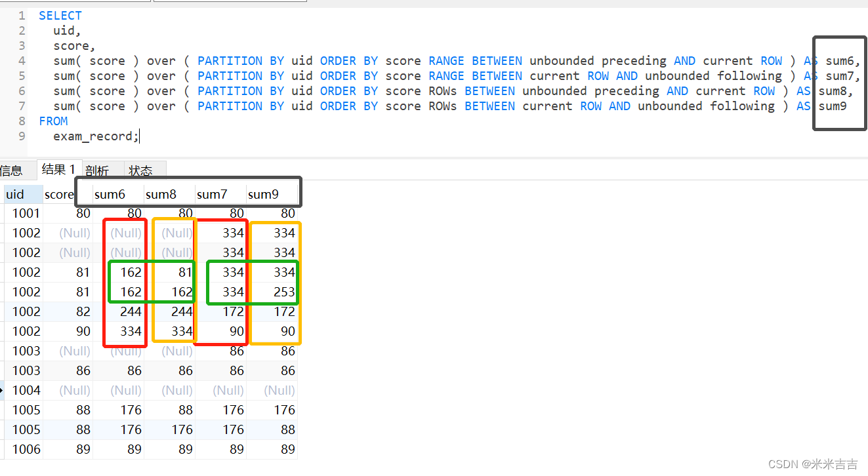
Task: Click line number 4 in the editor gutter
Action: click(x=22, y=61)
